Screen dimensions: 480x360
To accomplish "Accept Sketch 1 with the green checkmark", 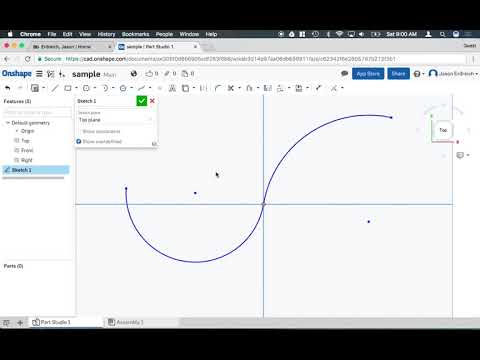I will click(x=142, y=101).
